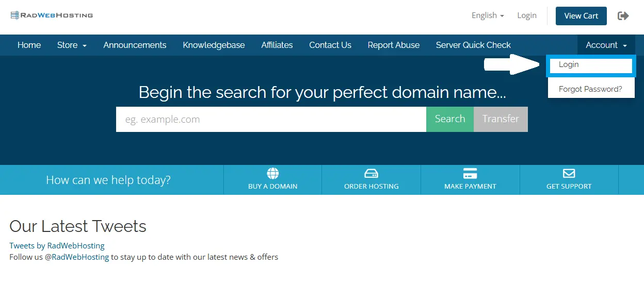The image size is (644, 301).
Task: Click the green Search button
Action: click(x=450, y=119)
